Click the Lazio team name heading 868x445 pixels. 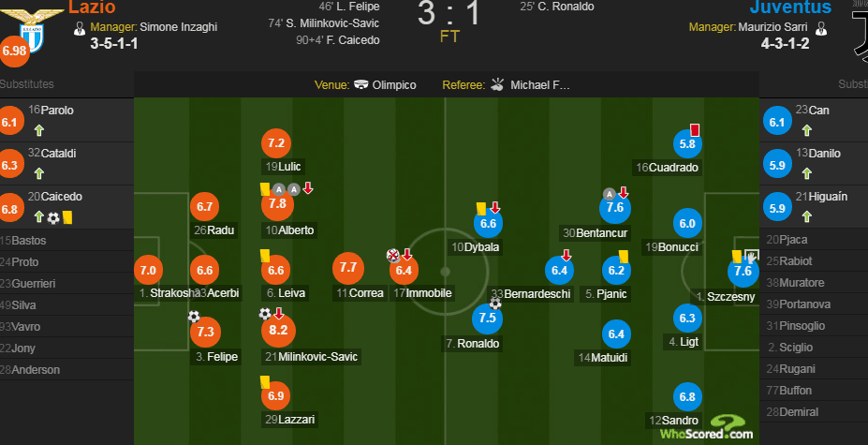[x=92, y=7]
